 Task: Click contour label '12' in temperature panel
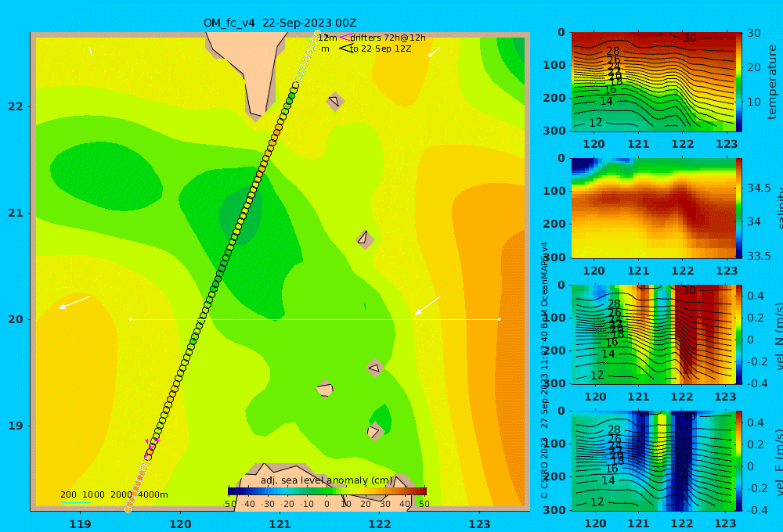coord(595,123)
